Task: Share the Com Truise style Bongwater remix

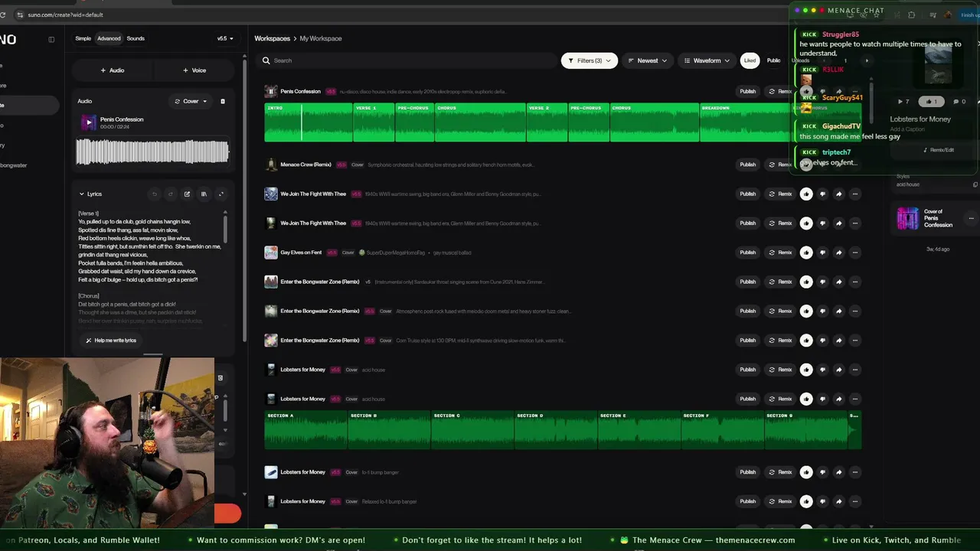Action: [838, 341]
